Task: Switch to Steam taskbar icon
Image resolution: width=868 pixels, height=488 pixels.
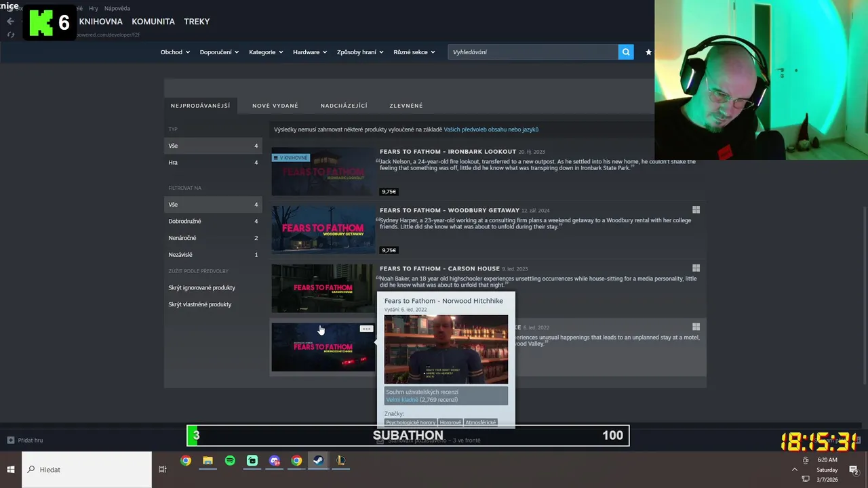Action: [318, 461]
